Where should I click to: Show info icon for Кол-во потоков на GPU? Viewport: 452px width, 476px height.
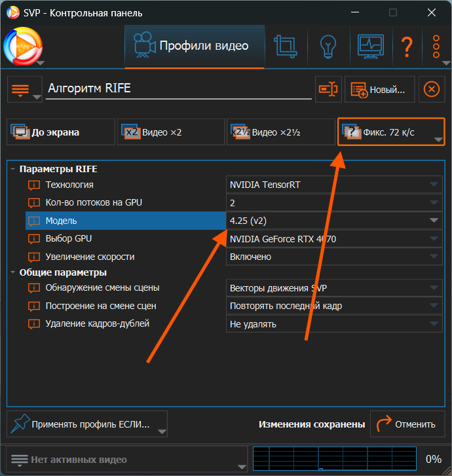(34, 202)
